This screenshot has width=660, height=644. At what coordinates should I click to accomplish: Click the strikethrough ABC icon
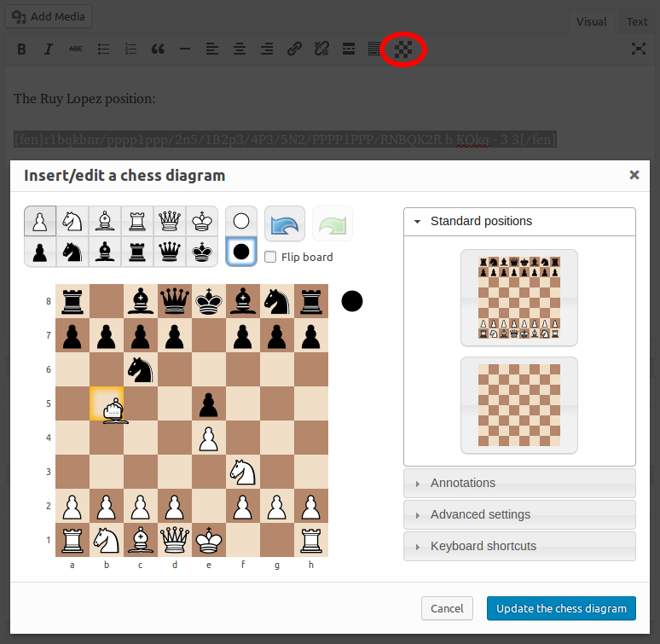tap(76, 49)
